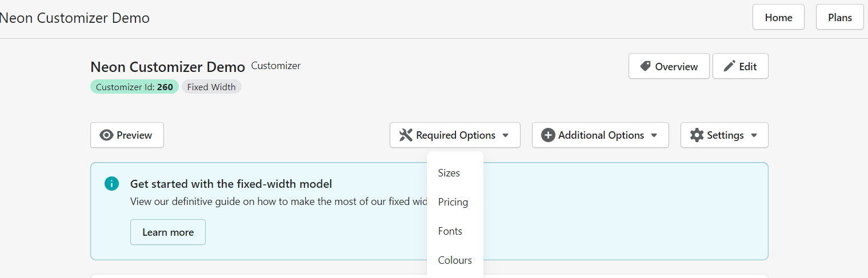This screenshot has height=278, width=868.
Task: Expand the Additional Options dropdown arrow
Action: point(654,135)
